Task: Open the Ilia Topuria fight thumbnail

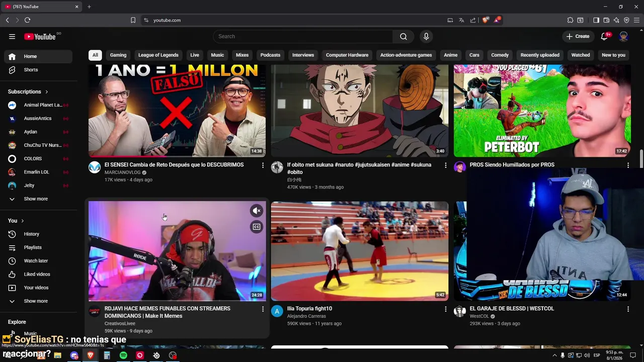Action: (360, 251)
